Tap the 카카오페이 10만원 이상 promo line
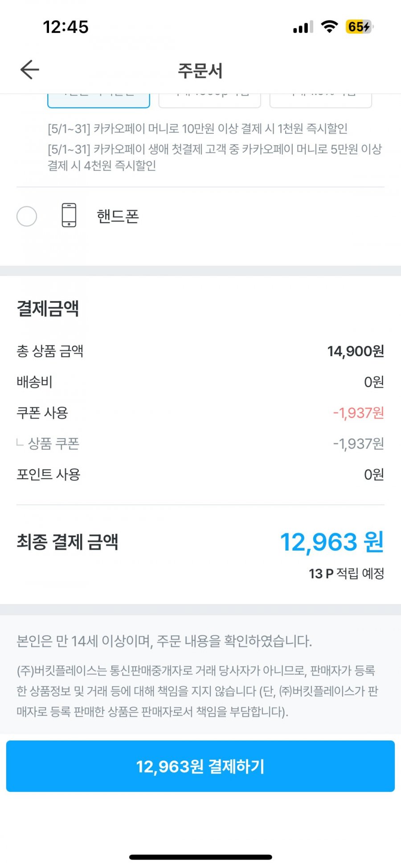The height and width of the screenshot is (868, 401). [x=197, y=129]
